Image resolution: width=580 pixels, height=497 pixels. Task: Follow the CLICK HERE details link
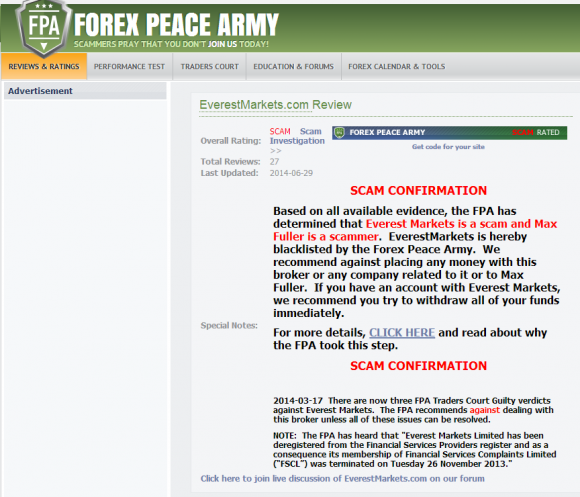tap(402, 332)
